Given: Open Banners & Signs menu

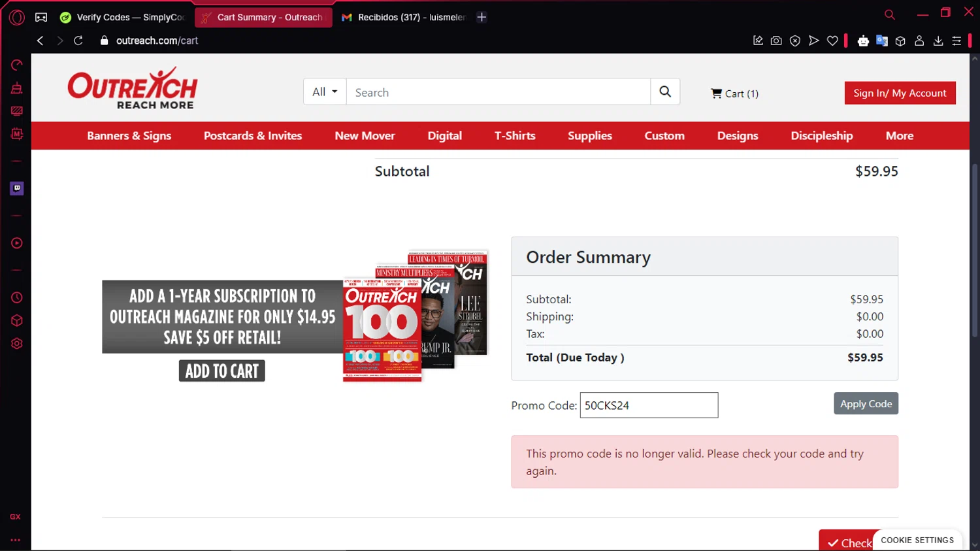Looking at the screenshot, I should pos(129,136).
